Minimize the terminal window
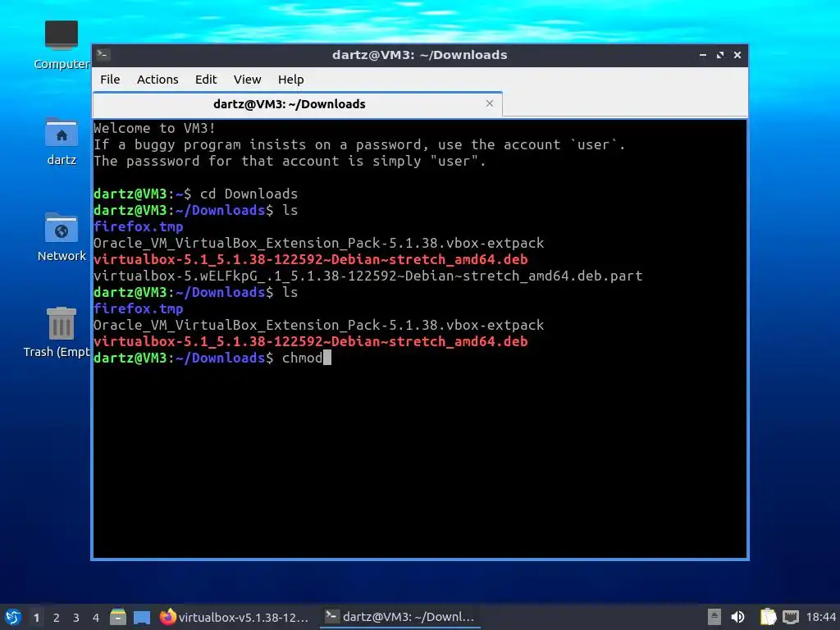The width and height of the screenshot is (840, 630). point(702,55)
